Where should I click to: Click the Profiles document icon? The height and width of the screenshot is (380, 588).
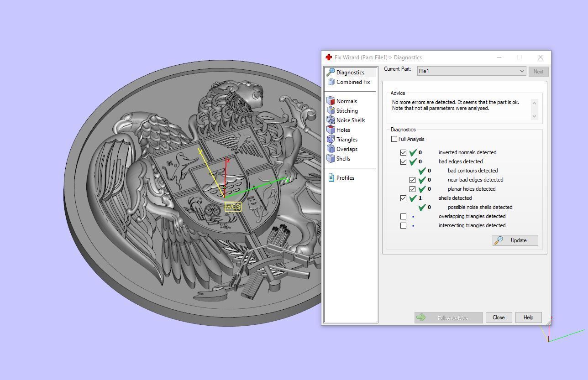pyautogui.click(x=331, y=178)
